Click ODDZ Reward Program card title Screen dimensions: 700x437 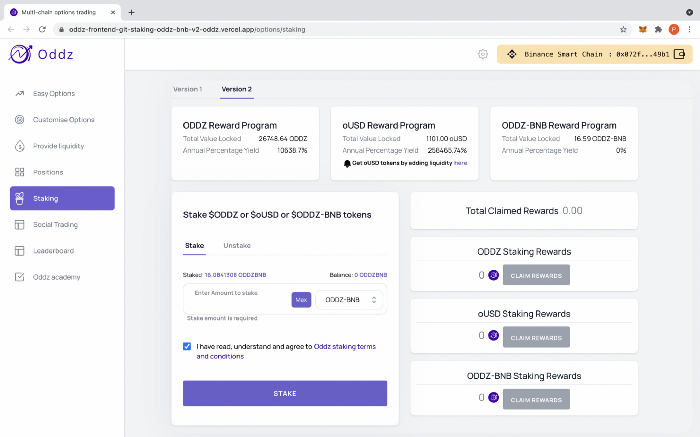point(230,125)
